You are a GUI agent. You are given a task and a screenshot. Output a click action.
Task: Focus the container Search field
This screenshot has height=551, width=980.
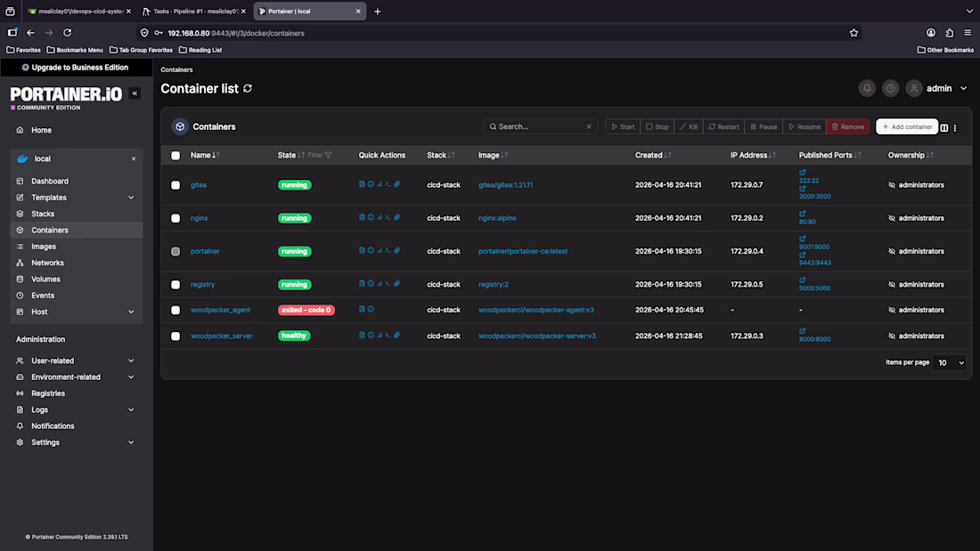point(539,126)
